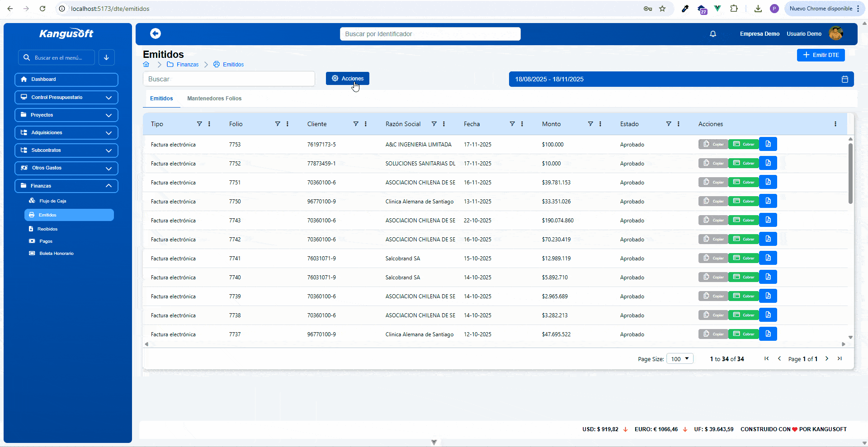
Task: Open filter for the Estado column
Action: pyautogui.click(x=669, y=124)
